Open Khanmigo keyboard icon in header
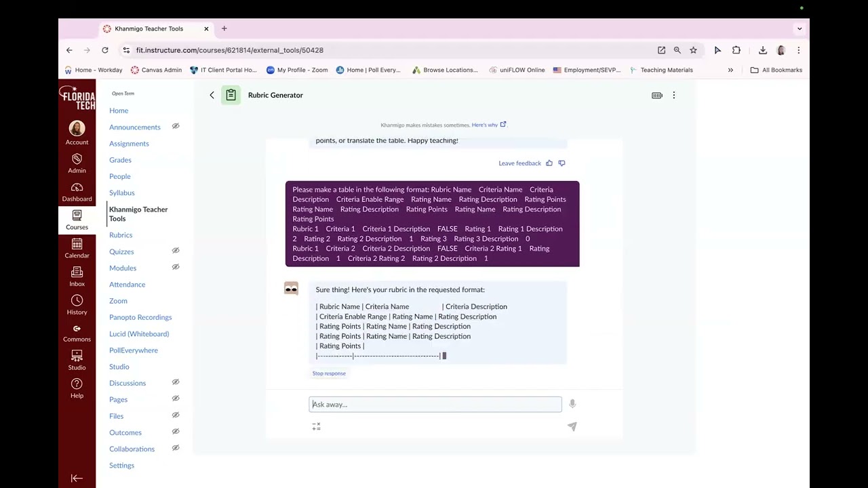 click(x=657, y=96)
